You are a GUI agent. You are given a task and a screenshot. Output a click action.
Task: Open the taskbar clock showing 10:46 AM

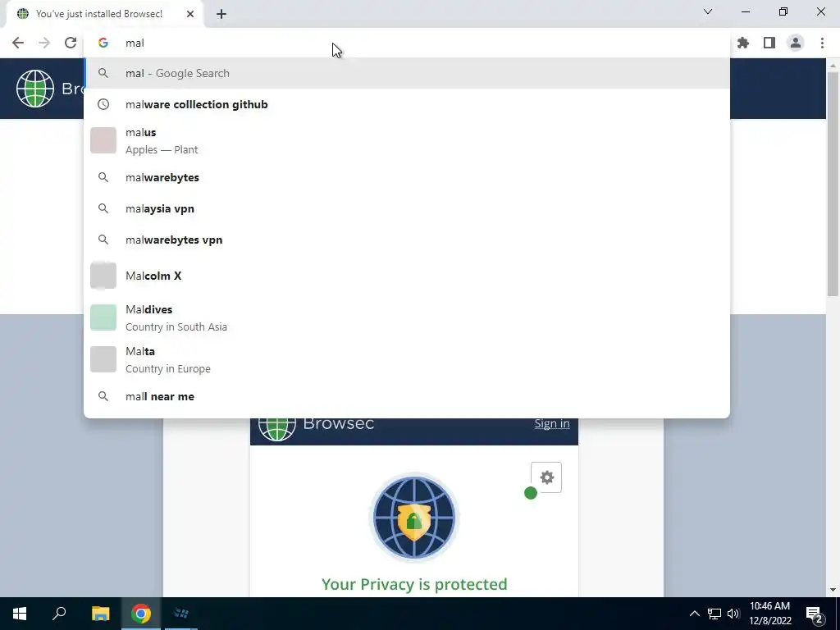pyautogui.click(x=769, y=614)
